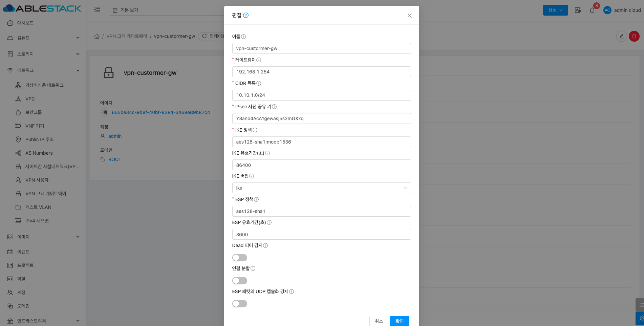
Task: Click the 게이트웨이 input field
Action: (x=321, y=72)
